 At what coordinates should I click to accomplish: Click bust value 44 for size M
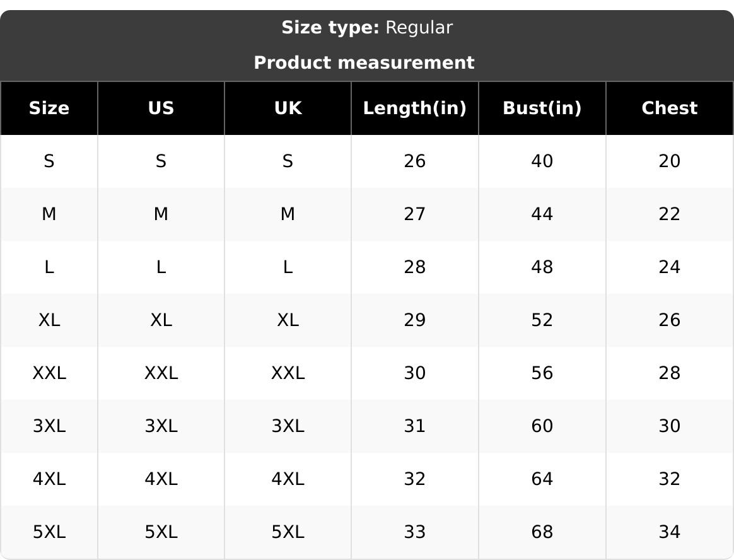click(x=542, y=214)
